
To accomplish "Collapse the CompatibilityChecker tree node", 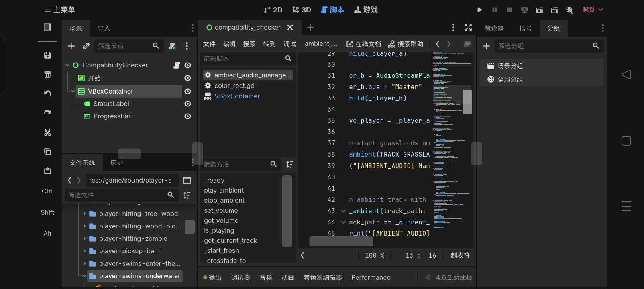I will 67,65.
